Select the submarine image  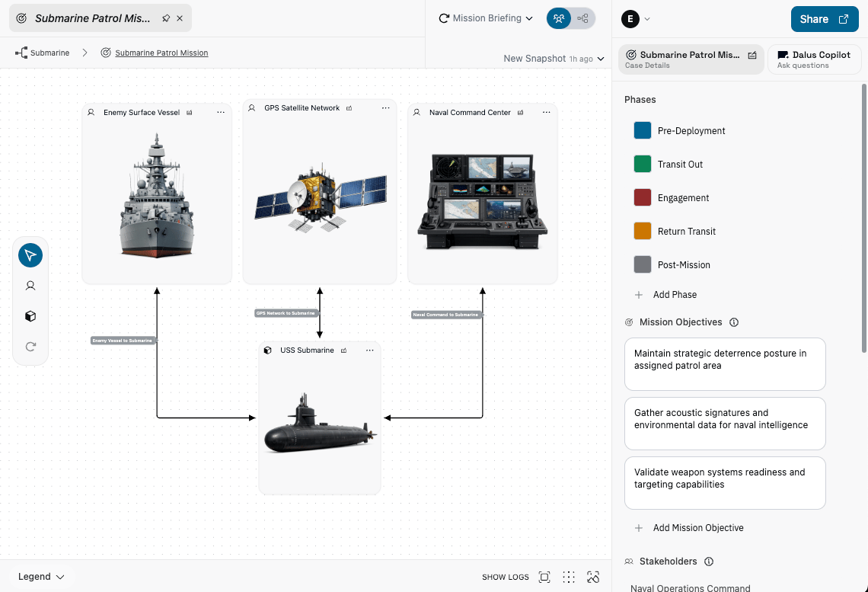[x=320, y=424]
